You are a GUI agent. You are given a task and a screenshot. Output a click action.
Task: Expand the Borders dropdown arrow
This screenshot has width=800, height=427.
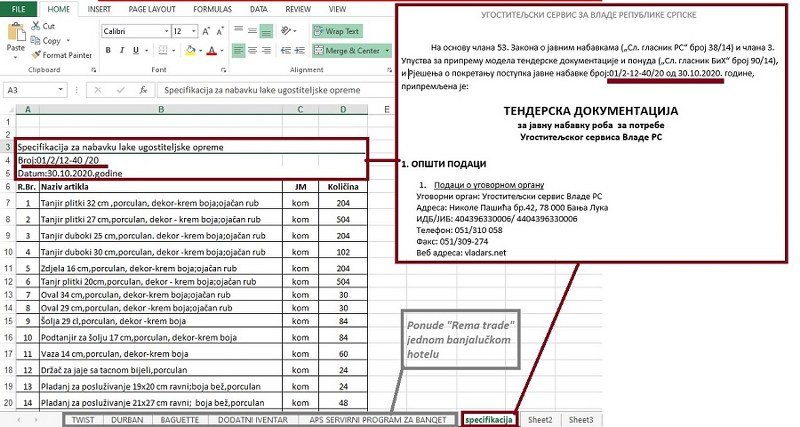(173, 51)
